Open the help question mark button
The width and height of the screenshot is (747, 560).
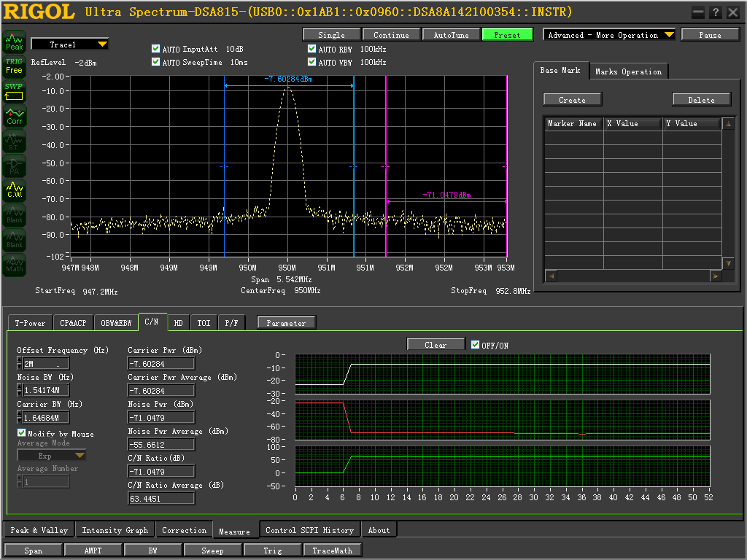(x=715, y=12)
